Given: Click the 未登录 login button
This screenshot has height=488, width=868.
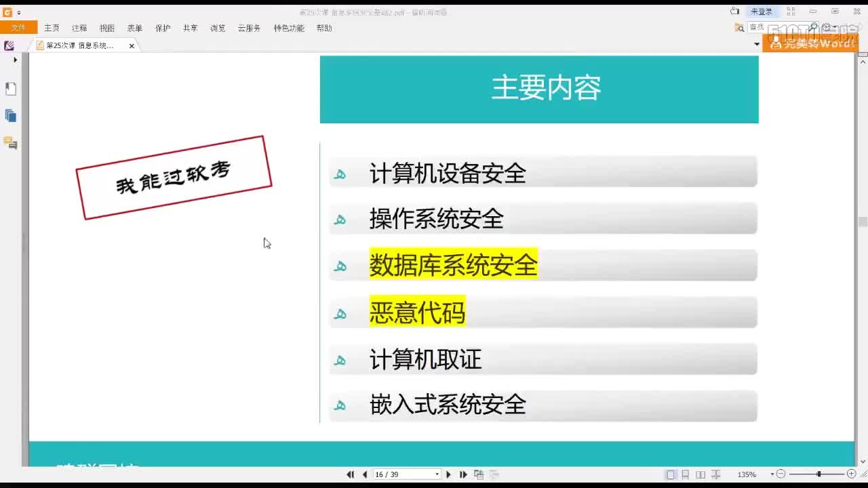Looking at the screenshot, I should 762,12.
